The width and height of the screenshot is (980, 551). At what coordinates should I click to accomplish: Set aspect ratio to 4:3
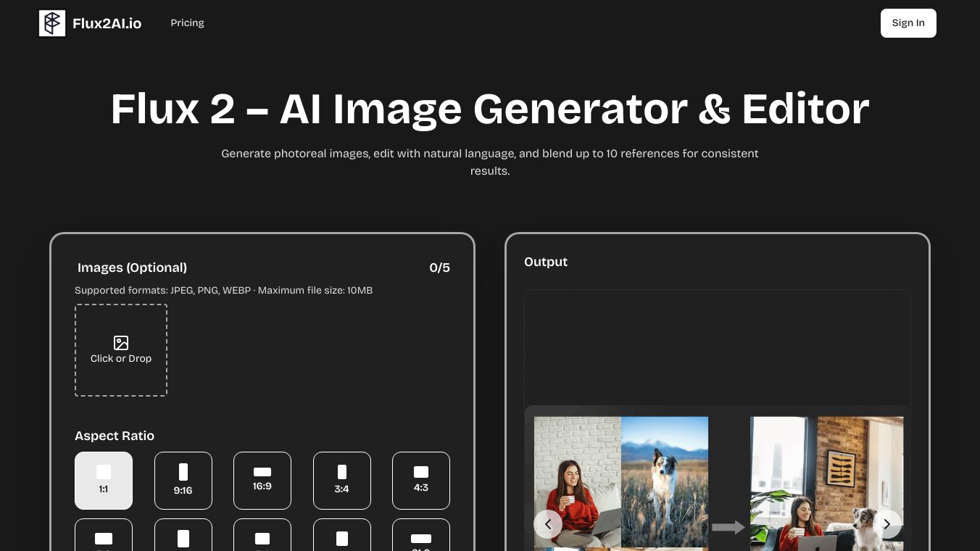pyautogui.click(x=421, y=481)
